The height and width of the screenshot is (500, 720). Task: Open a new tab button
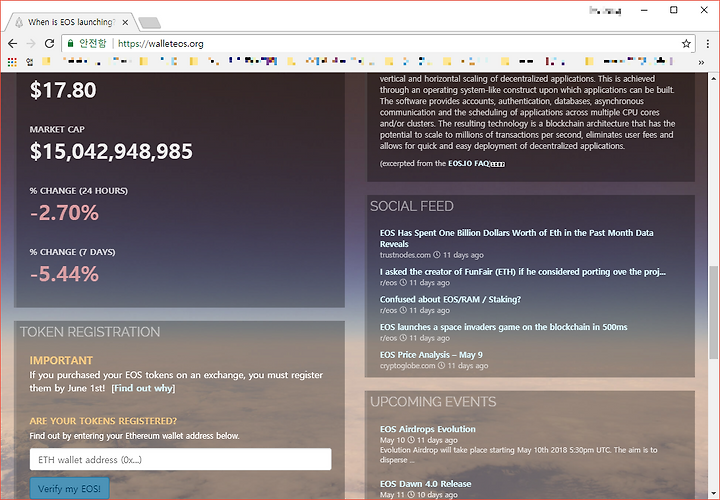tap(150, 22)
